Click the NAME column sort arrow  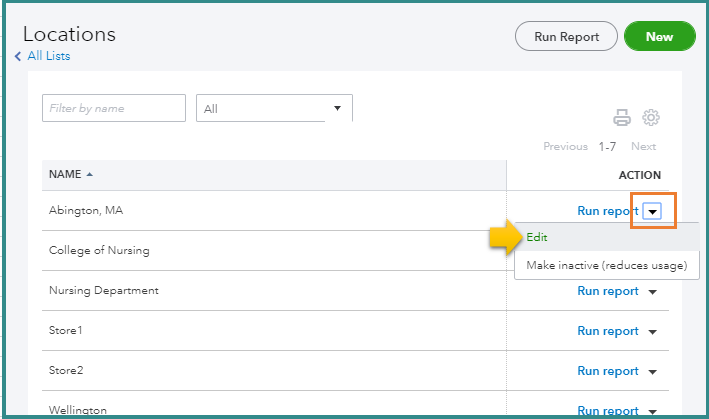tap(90, 175)
